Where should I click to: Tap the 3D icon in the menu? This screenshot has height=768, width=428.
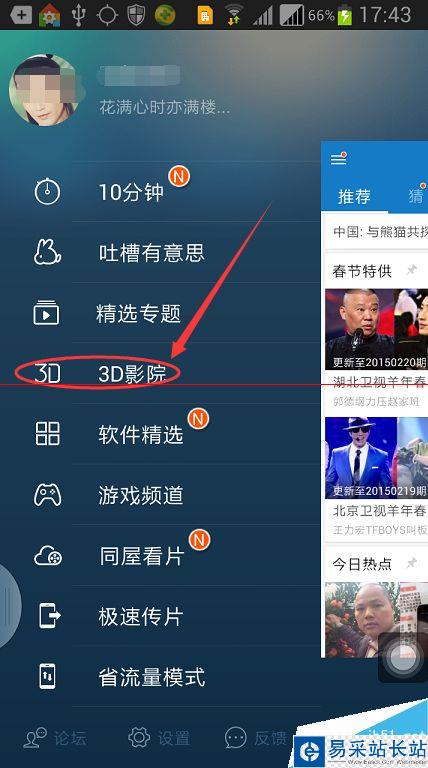[48, 374]
